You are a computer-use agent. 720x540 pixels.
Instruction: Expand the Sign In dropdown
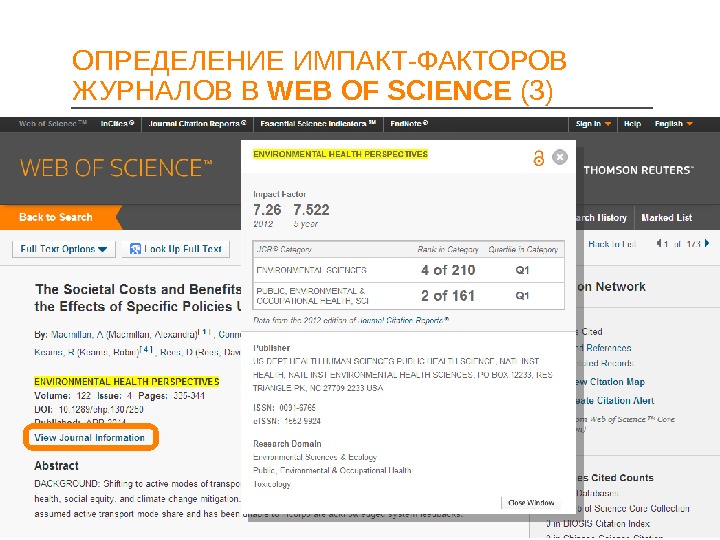coord(593,124)
